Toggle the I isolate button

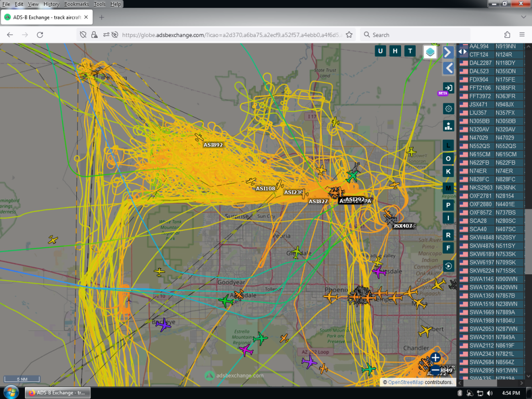448,218
